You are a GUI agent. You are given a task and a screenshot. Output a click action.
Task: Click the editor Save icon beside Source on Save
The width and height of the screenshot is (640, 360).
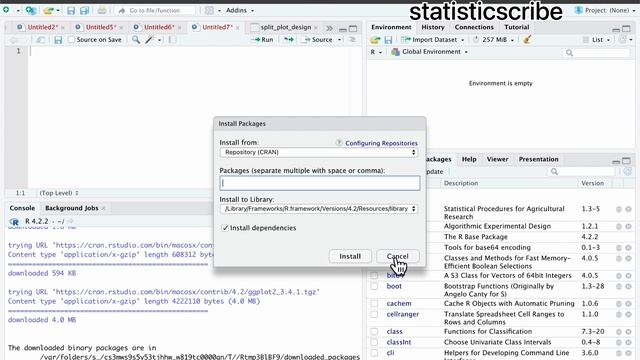click(x=58, y=40)
